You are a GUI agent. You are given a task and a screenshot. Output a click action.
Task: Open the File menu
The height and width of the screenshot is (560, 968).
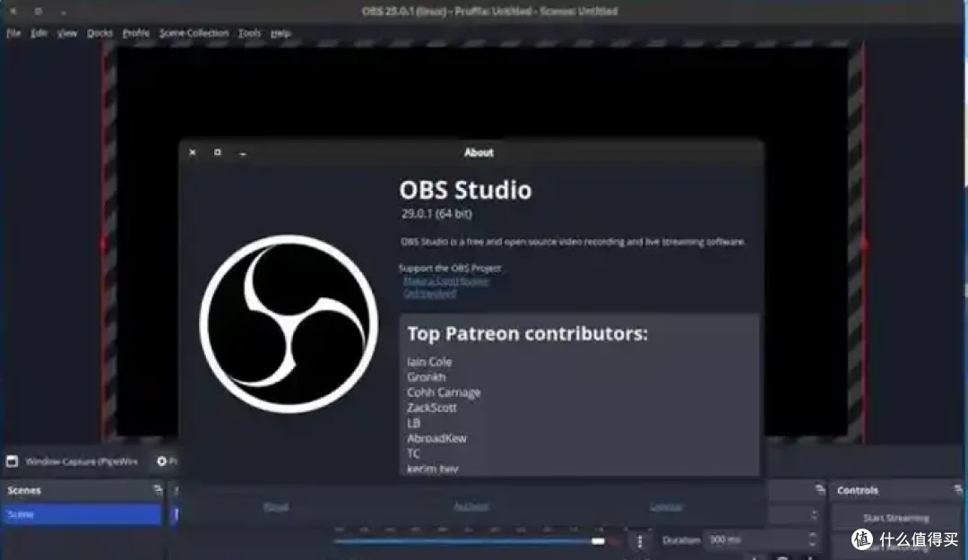point(13,33)
